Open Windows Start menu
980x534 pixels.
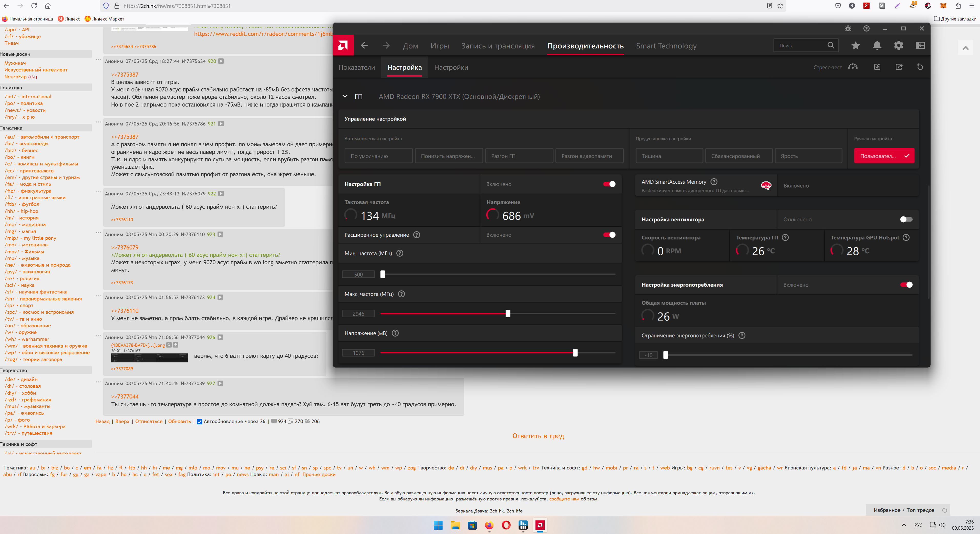[438, 525]
